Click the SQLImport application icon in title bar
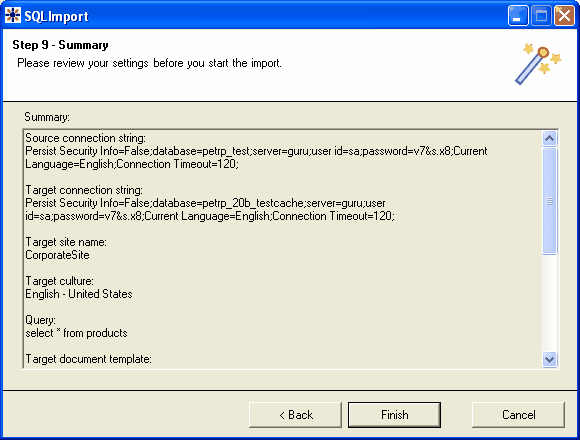The image size is (580, 440). (13, 16)
